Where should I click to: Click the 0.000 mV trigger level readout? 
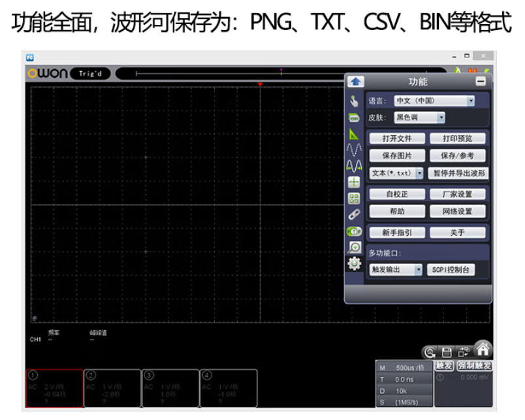pos(474,378)
